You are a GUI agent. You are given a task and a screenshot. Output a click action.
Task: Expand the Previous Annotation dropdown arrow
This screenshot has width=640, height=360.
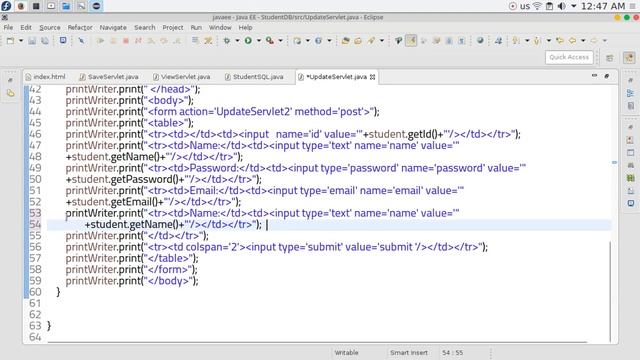click(549, 40)
